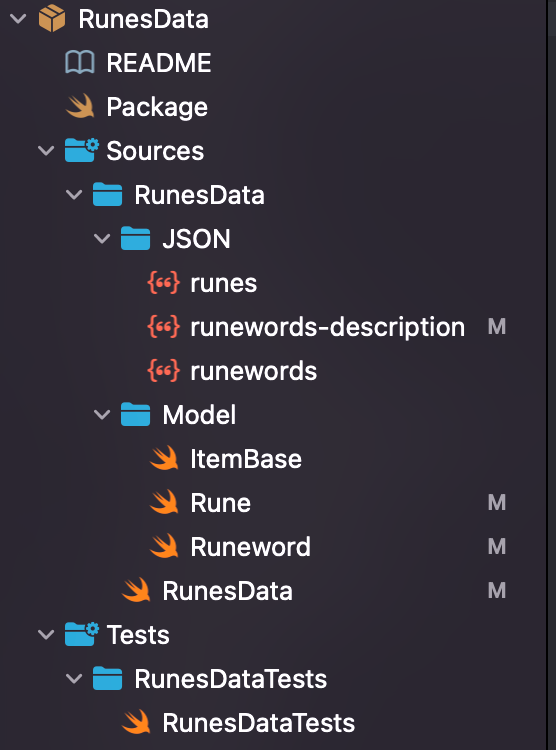Open the Runeword swift file

(x=251, y=547)
